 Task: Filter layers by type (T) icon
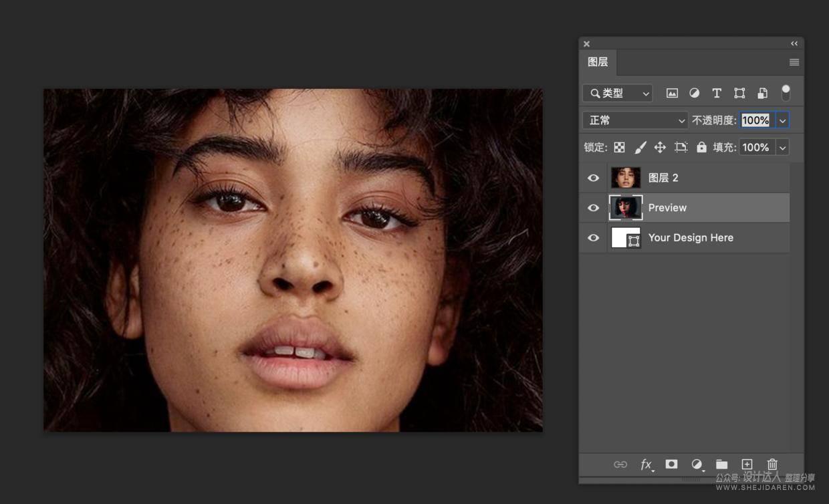click(x=717, y=94)
